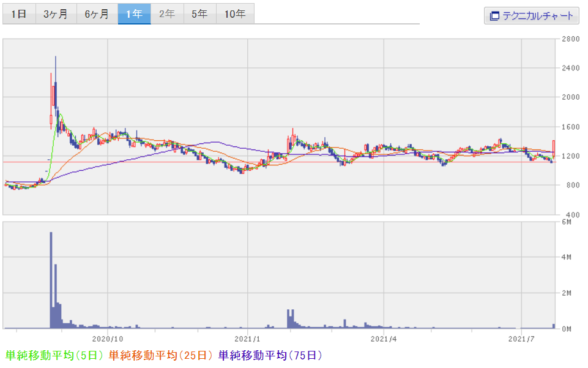Click the window icon on テクニカルチャート button

coord(494,16)
